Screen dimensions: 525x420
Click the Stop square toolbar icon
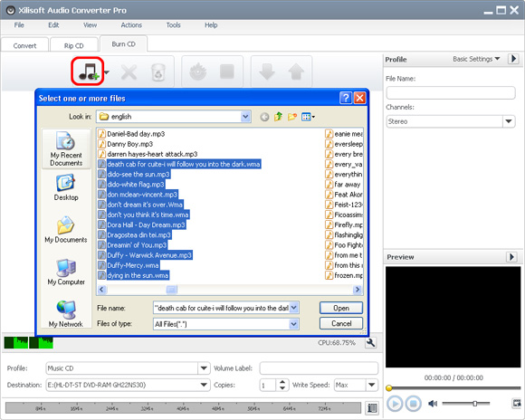click(x=227, y=72)
